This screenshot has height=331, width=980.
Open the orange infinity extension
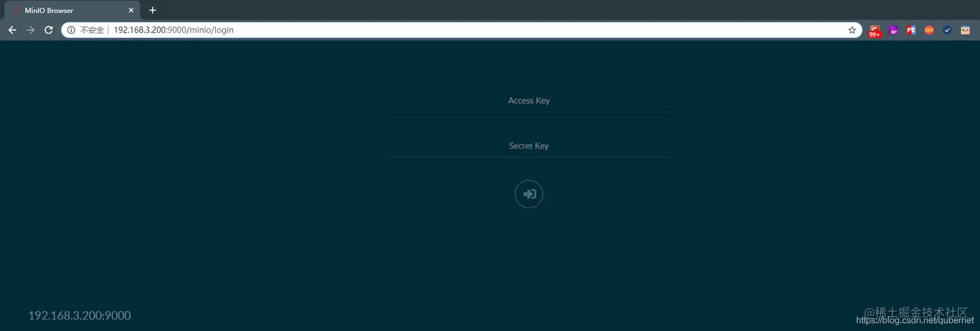point(929,30)
